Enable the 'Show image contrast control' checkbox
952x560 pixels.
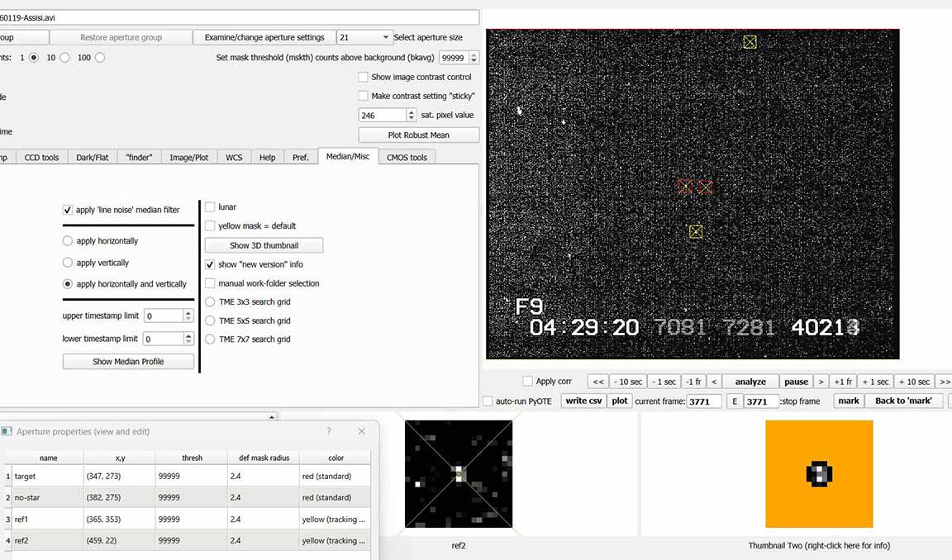[364, 77]
